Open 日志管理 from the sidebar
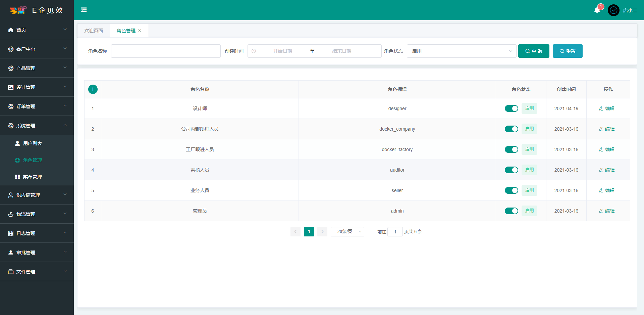This screenshot has width=644, height=315. 26,233
